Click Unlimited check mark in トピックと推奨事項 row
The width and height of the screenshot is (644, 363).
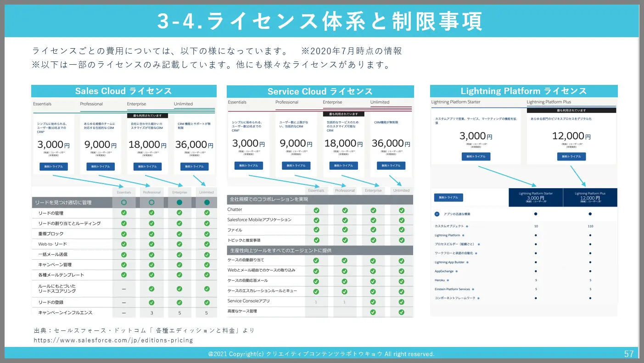[x=402, y=240]
